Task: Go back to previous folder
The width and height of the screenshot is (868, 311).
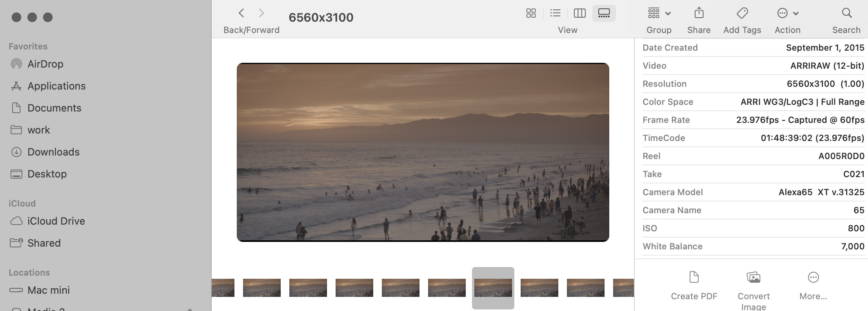Action: 242,13
